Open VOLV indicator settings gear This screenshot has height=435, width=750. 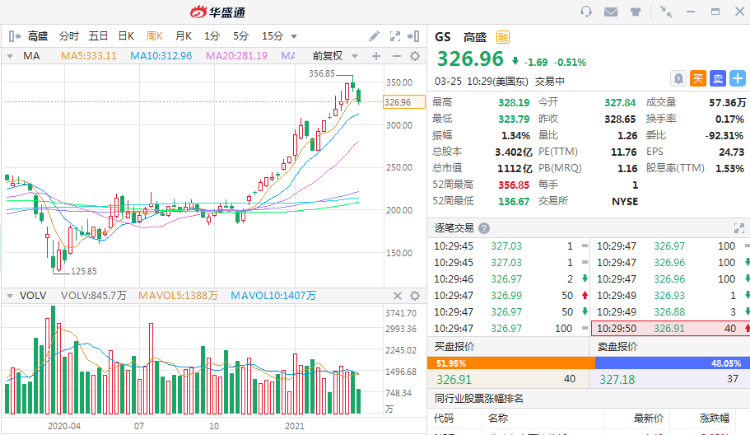415,296
